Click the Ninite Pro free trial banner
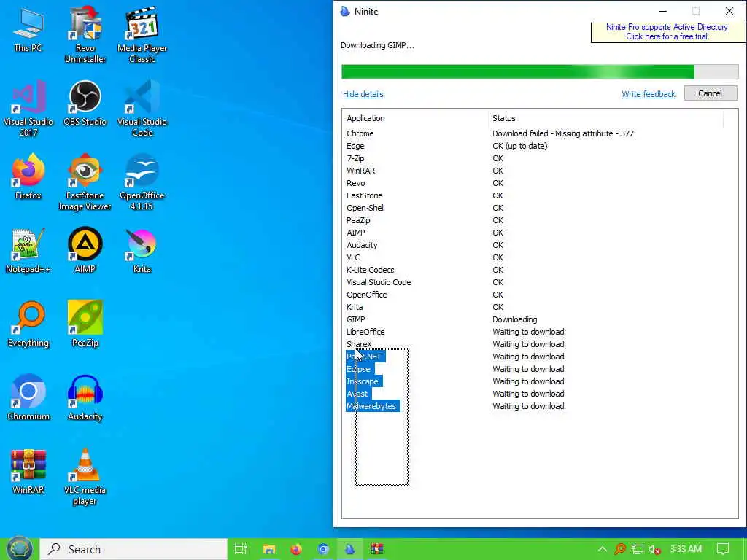Screen dimensions: 747x560 [x=667, y=31]
